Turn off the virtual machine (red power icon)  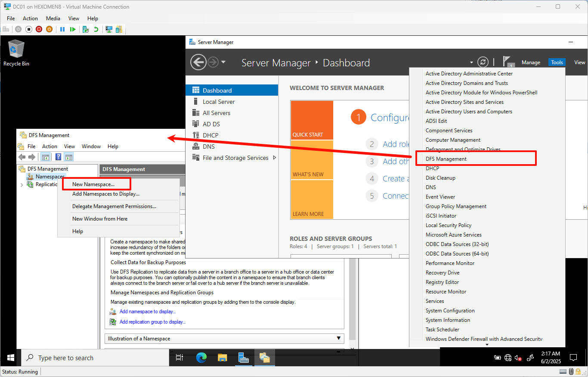(x=39, y=29)
